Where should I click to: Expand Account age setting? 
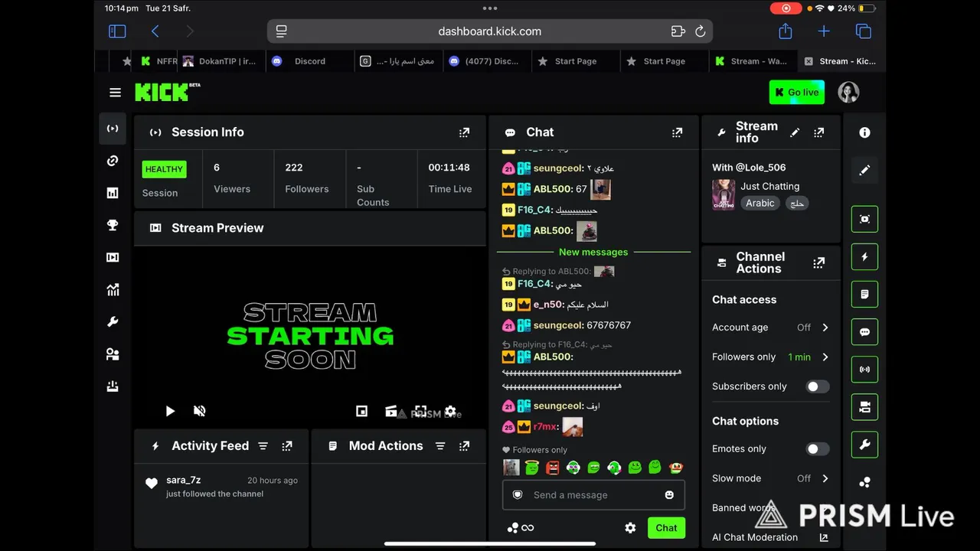770,328
